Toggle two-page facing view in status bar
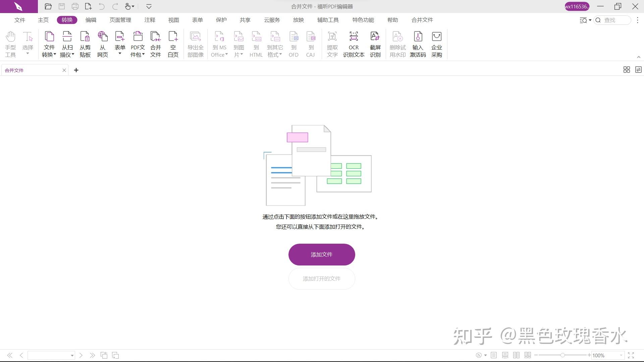The width and height of the screenshot is (644, 362). 516,355
